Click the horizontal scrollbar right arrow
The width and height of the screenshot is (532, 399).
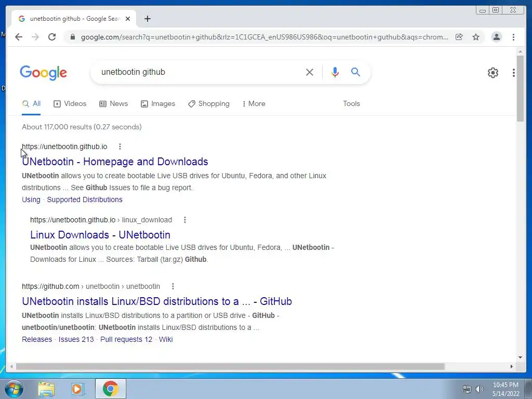512,366
